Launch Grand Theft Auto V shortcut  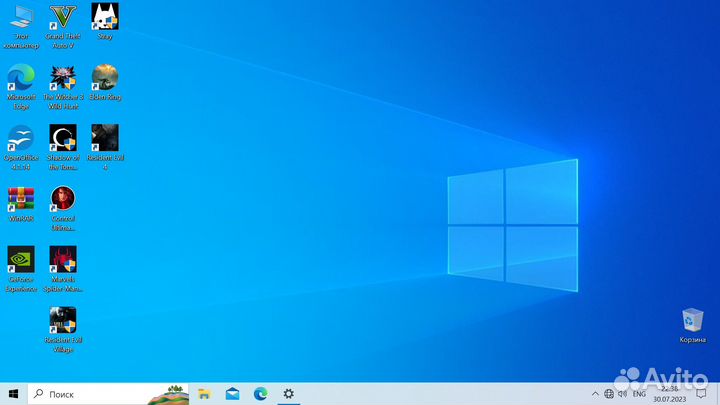coord(63,26)
